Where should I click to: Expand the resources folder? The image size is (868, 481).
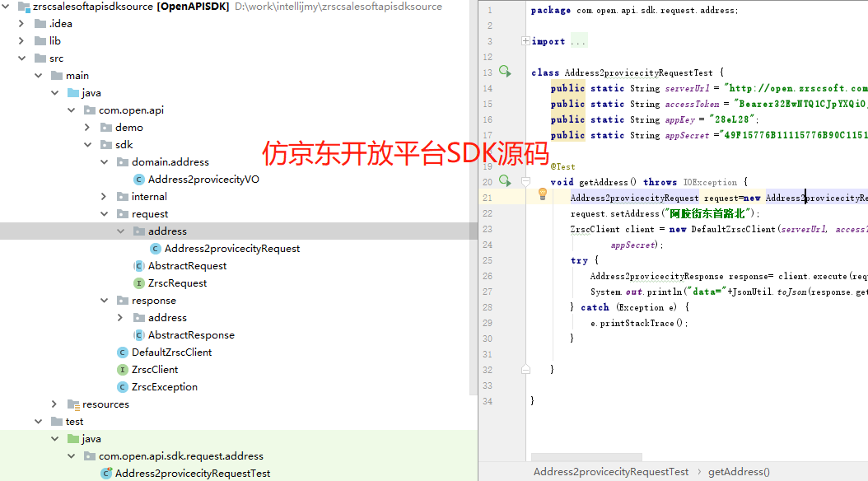(x=54, y=404)
